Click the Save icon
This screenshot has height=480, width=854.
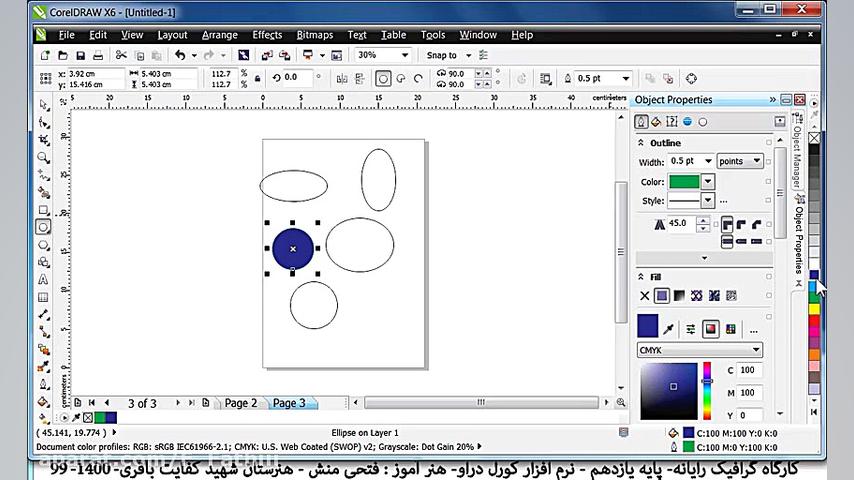coord(81,55)
